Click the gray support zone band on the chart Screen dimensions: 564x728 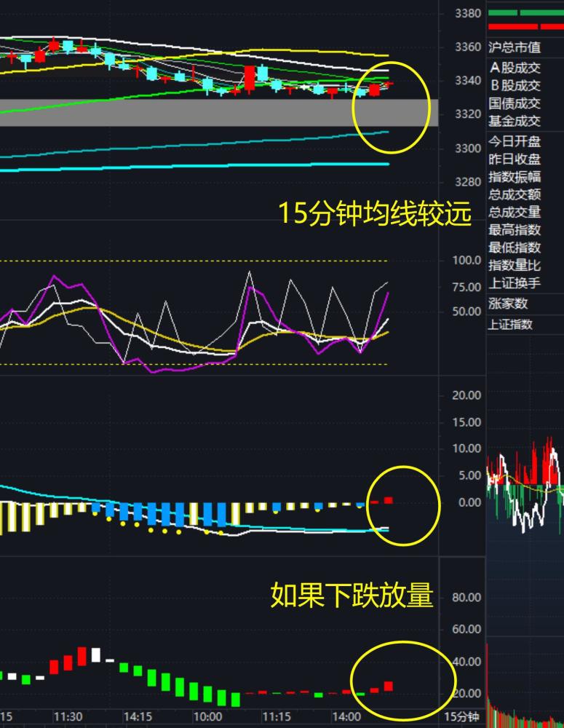(x=218, y=112)
